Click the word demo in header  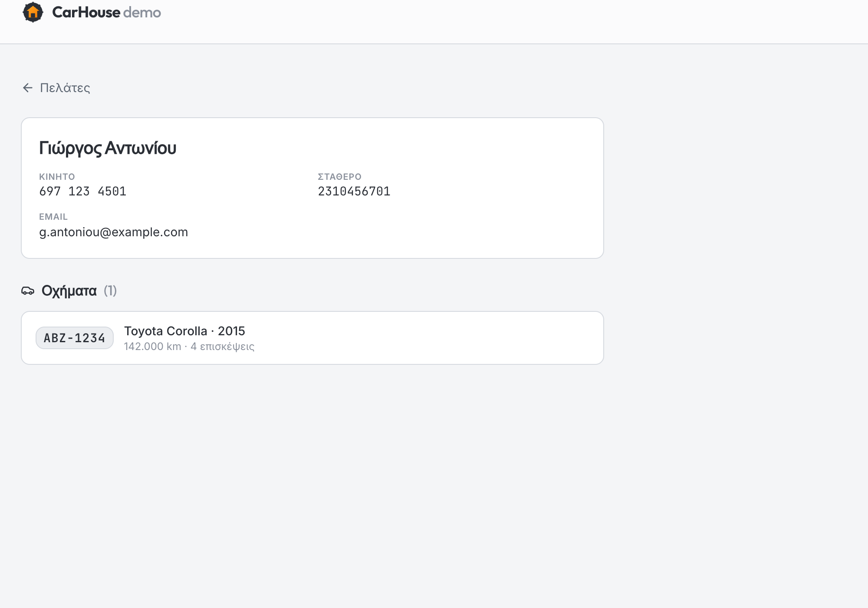(x=142, y=12)
